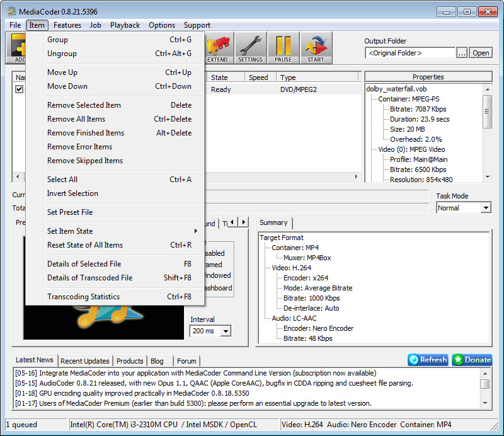Open the Interval 200 ms dropdown

(x=210, y=331)
